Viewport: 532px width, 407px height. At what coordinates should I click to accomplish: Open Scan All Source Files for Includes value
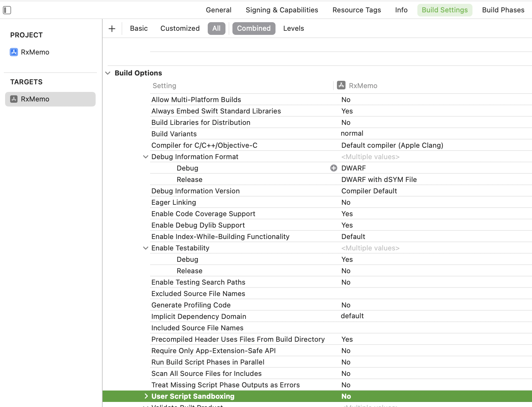(346, 373)
